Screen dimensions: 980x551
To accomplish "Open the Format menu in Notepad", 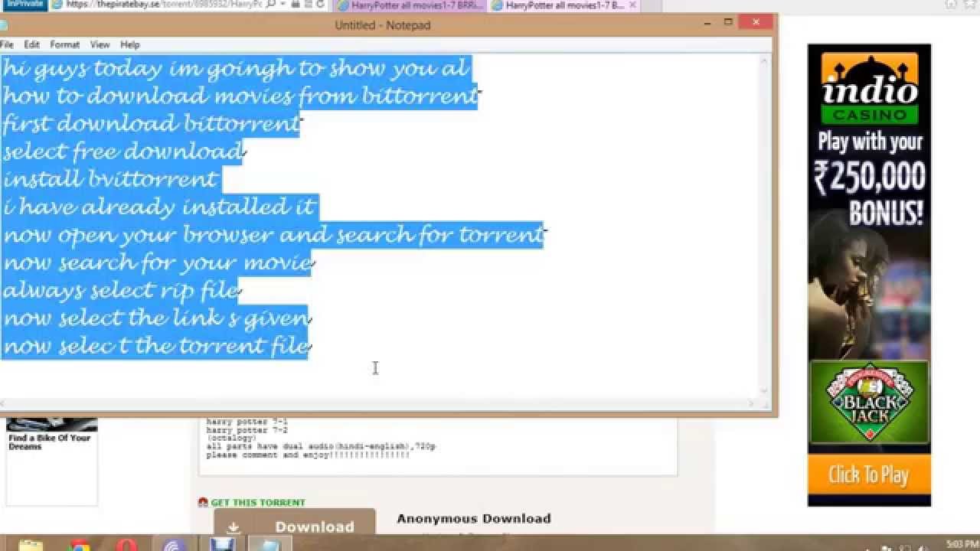I will click(65, 44).
